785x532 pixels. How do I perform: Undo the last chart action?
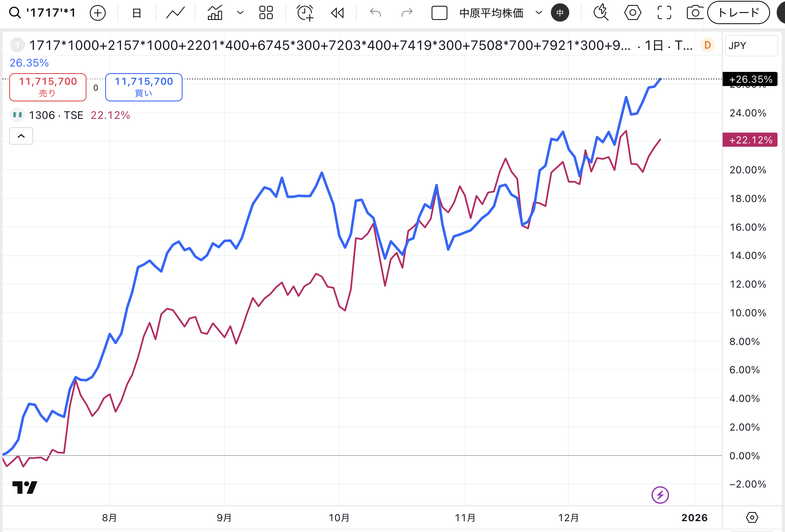click(375, 13)
